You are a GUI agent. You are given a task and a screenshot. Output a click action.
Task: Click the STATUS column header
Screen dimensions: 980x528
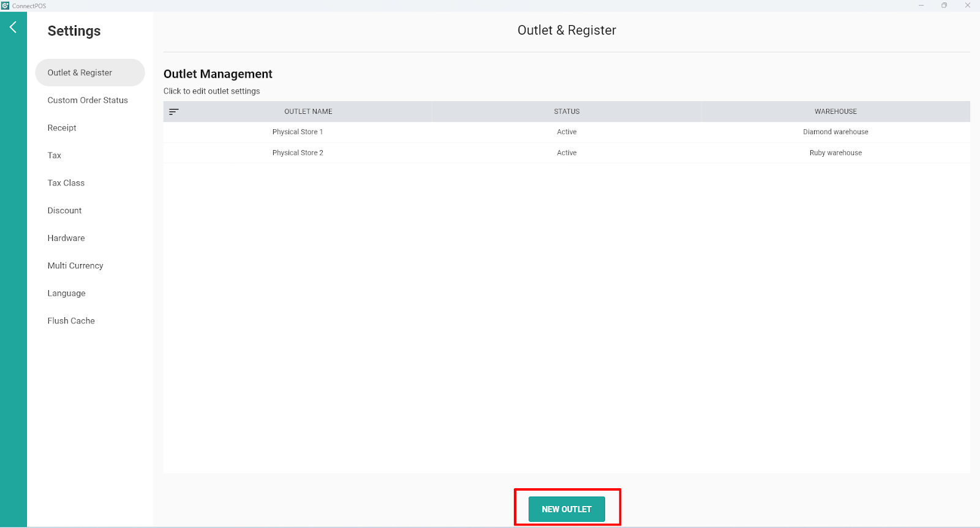[567, 111]
